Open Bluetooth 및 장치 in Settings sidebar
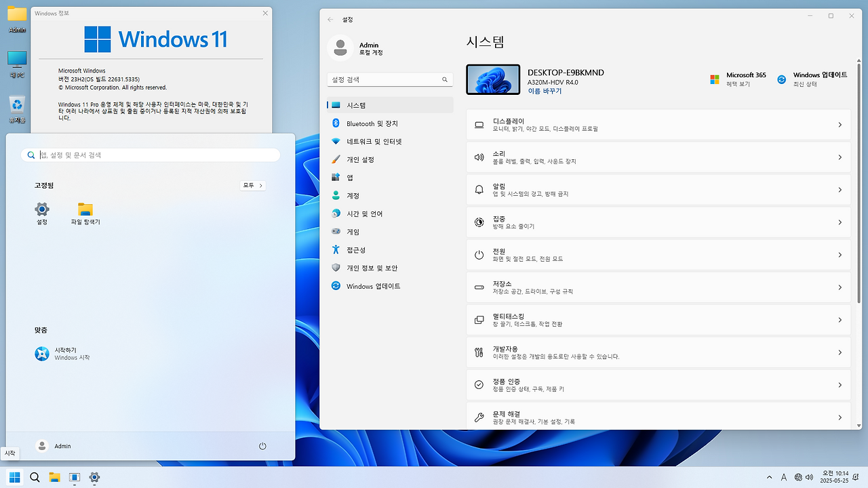This screenshot has width=868, height=488. [390, 123]
